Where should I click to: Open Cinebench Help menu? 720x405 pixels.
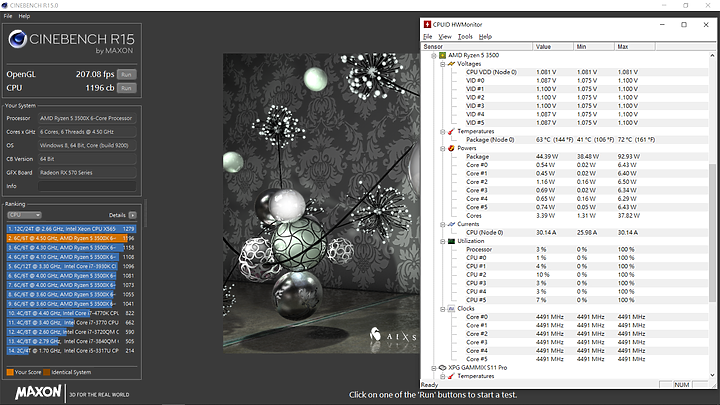click(24, 16)
